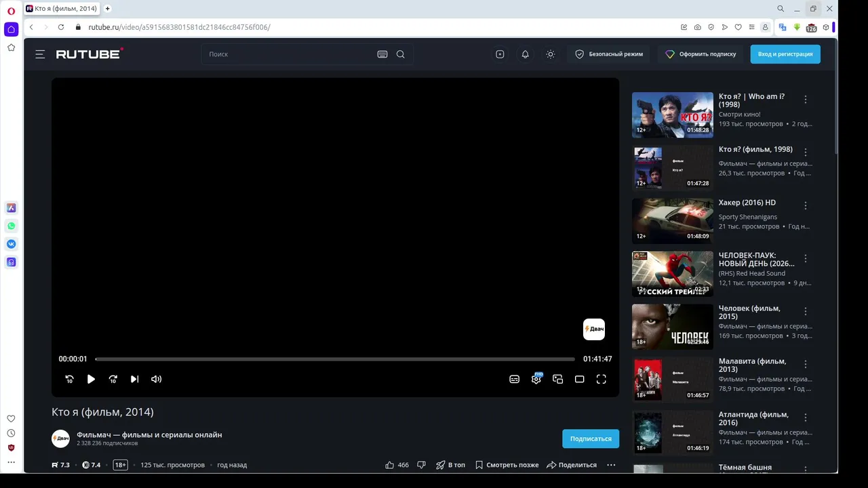This screenshot has width=868, height=488.
Task: Open Фильмач channel name link
Action: pyautogui.click(x=149, y=434)
